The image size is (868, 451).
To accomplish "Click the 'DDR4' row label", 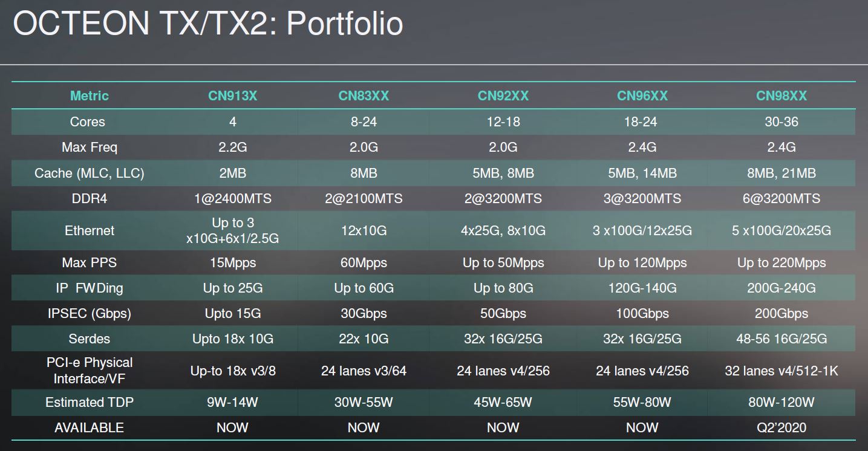I will (90, 198).
